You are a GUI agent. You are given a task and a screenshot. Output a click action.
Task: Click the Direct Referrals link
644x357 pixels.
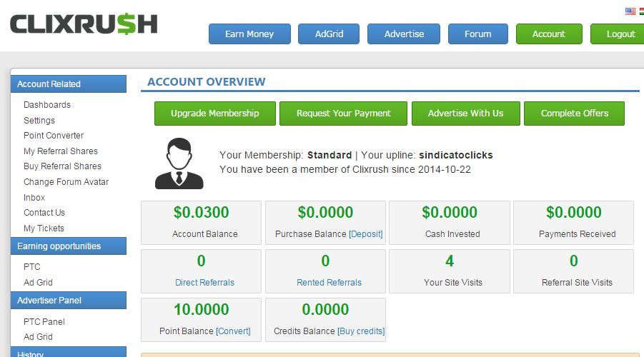[204, 282]
